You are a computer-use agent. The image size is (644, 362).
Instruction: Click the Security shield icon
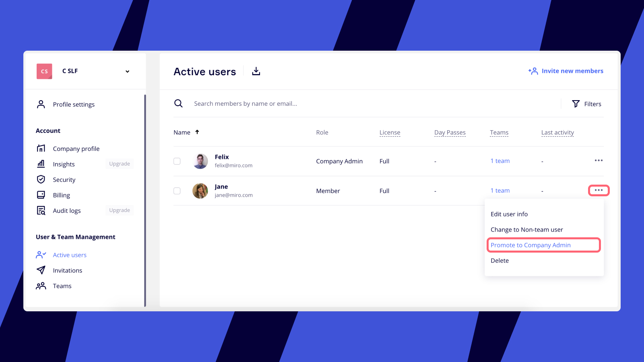(x=41, y=179)
